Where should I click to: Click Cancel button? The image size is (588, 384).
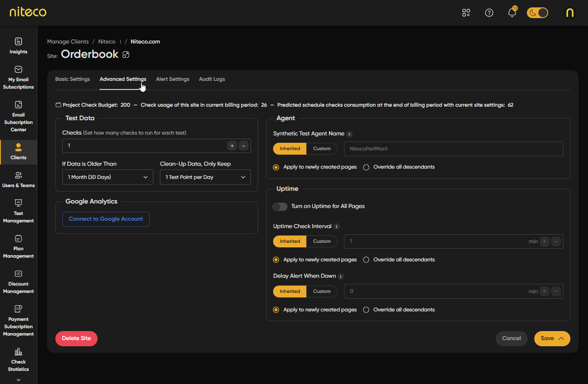[x=512, y=338]
